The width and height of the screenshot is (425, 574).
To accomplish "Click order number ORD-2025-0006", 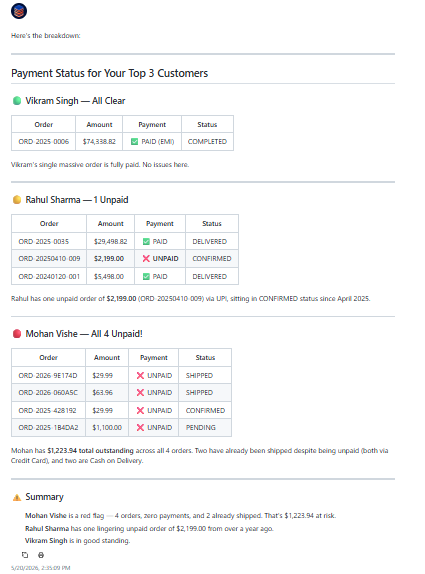I will click(44, 141).
